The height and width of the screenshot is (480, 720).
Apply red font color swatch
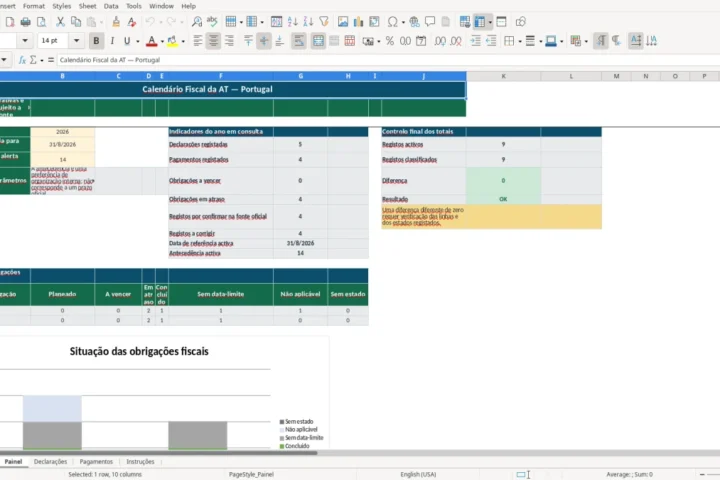point(152,41)
